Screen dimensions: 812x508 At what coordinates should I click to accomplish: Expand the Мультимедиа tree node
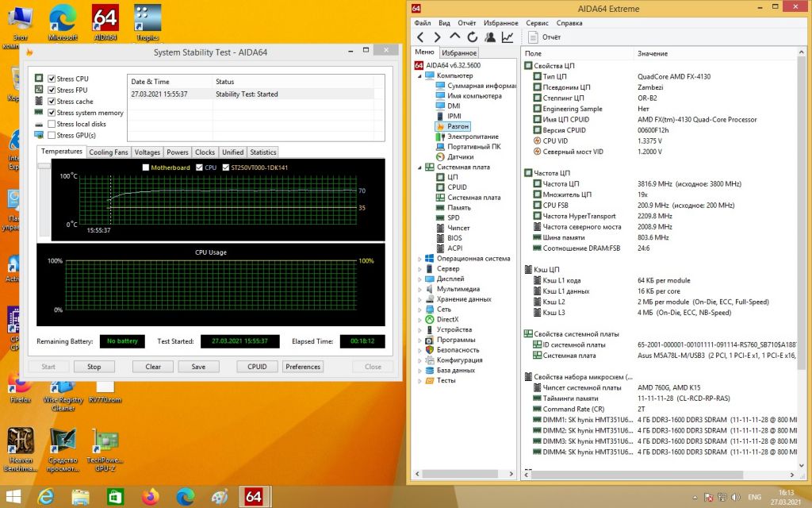420,289
